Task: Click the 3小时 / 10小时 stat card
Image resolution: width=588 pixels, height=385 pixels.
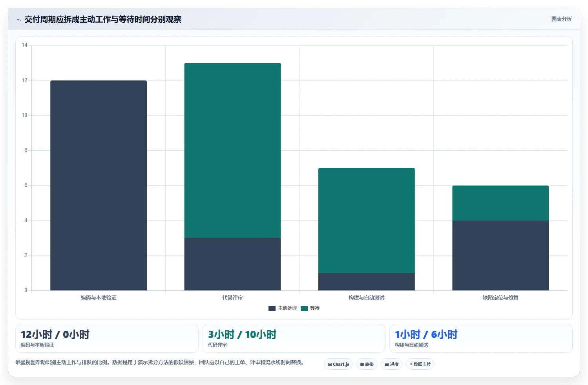Action: coord(294,338)
